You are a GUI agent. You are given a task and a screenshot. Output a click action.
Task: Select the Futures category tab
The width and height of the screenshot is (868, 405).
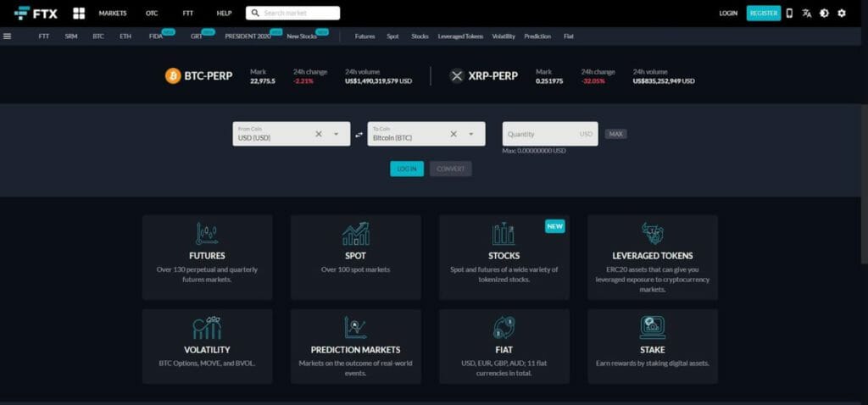pyautogui.click(x=364, y=36)
